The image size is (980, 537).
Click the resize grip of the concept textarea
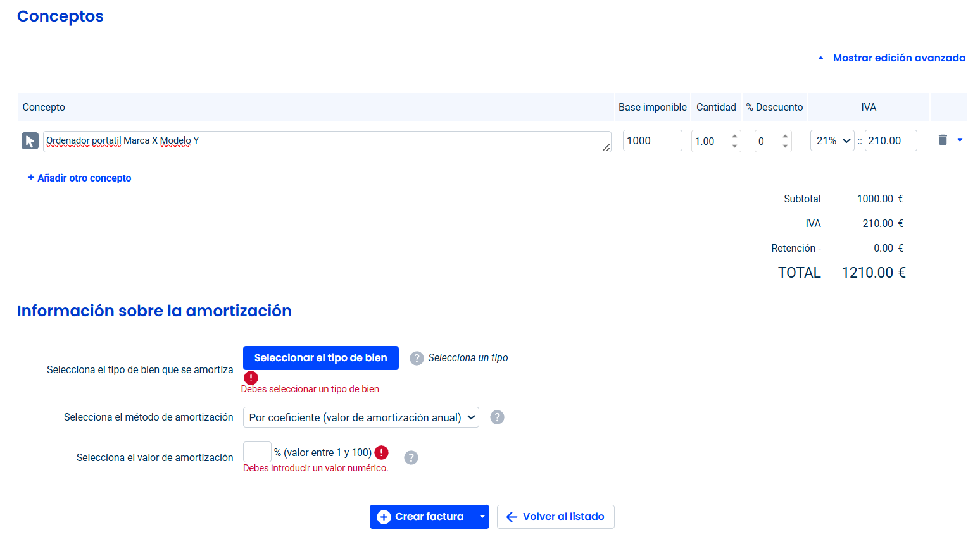point(606,147)
